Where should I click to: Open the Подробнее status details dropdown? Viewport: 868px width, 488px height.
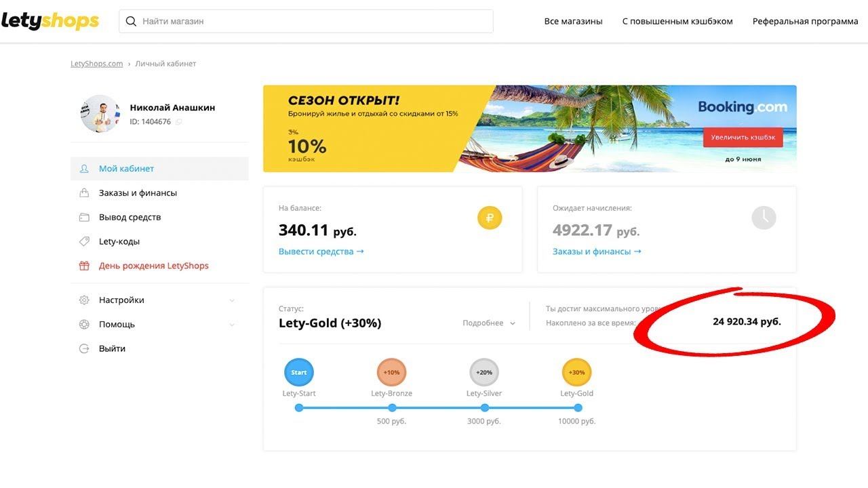(x=489, y=323)
